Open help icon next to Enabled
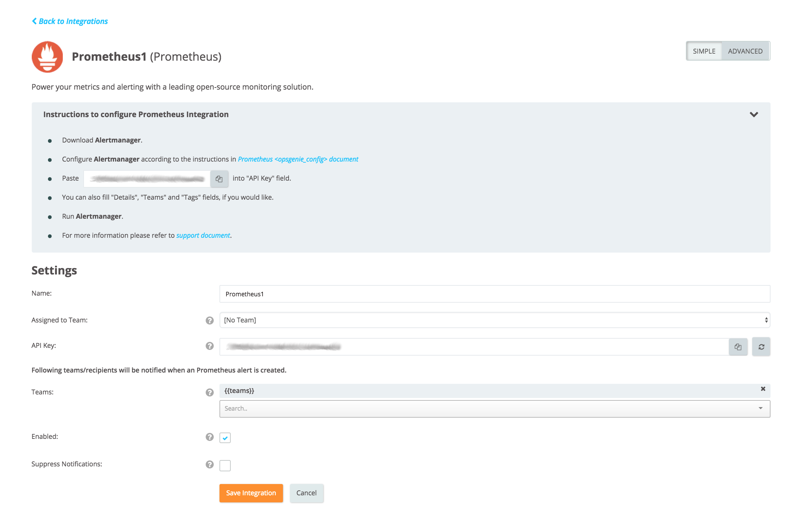The width and height of the screenshot is (791, 532). coord(210,437)
